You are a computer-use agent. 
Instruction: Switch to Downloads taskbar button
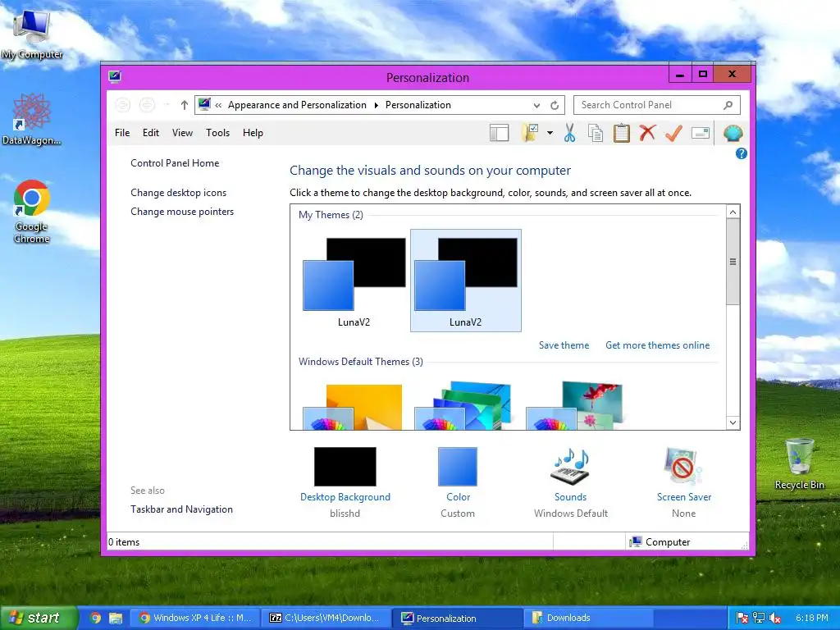[587, 618]
